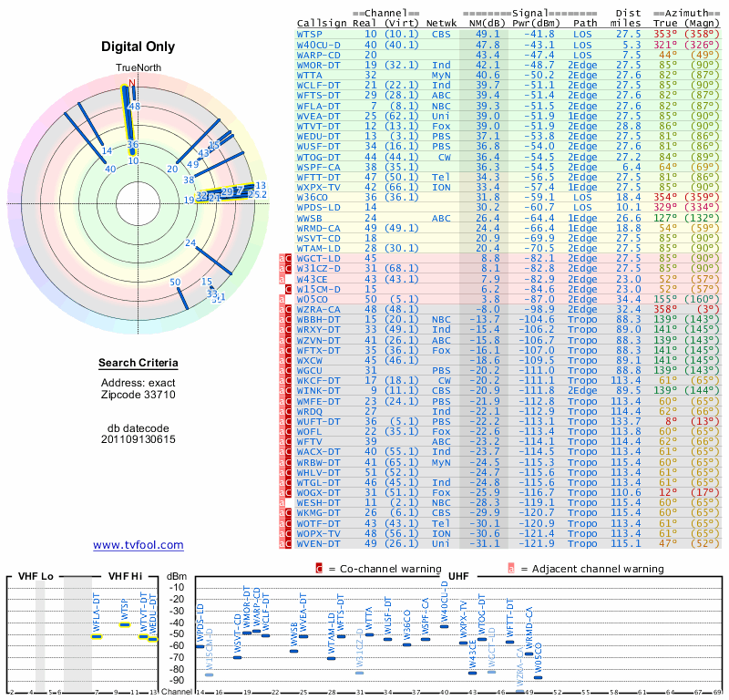Viewport: 729px width, 700px height.
Task: Select WFLA-DT in the callsign column
Action: [x=318, y=106]
